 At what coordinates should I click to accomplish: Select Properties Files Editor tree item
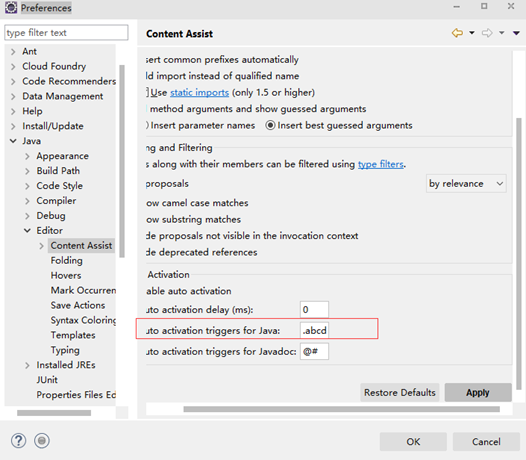coord(76,395)
